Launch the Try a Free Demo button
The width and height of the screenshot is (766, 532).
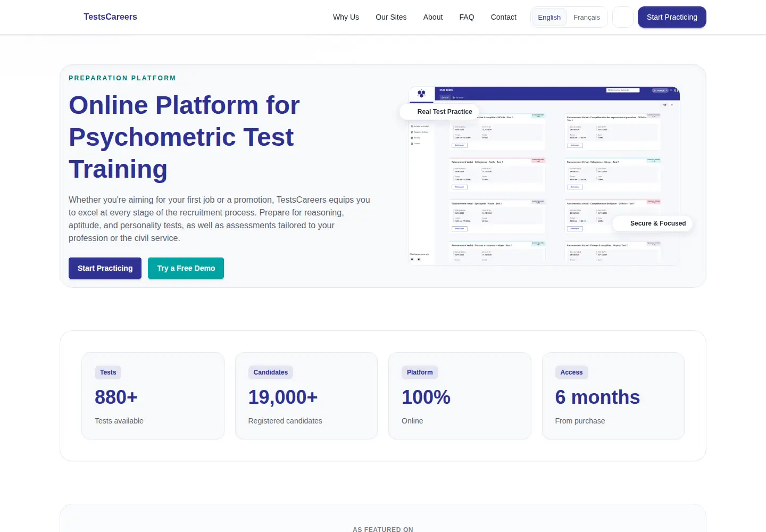point(186,268)
